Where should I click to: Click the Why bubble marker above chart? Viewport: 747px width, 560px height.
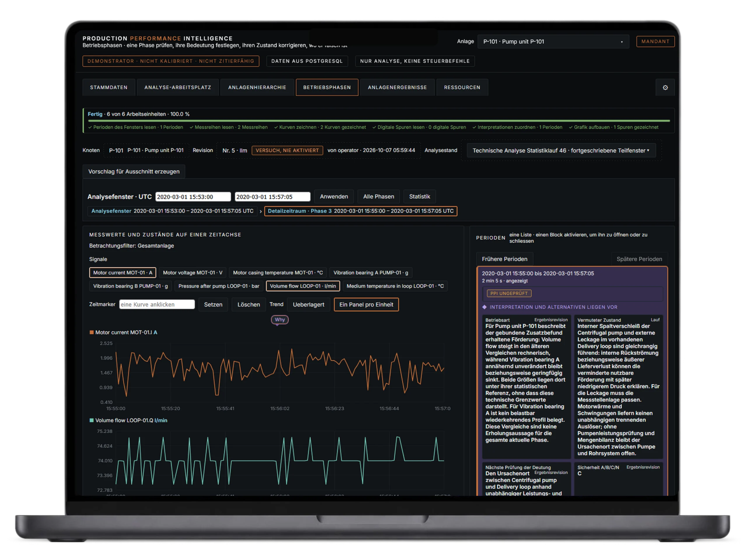point(280,320)
